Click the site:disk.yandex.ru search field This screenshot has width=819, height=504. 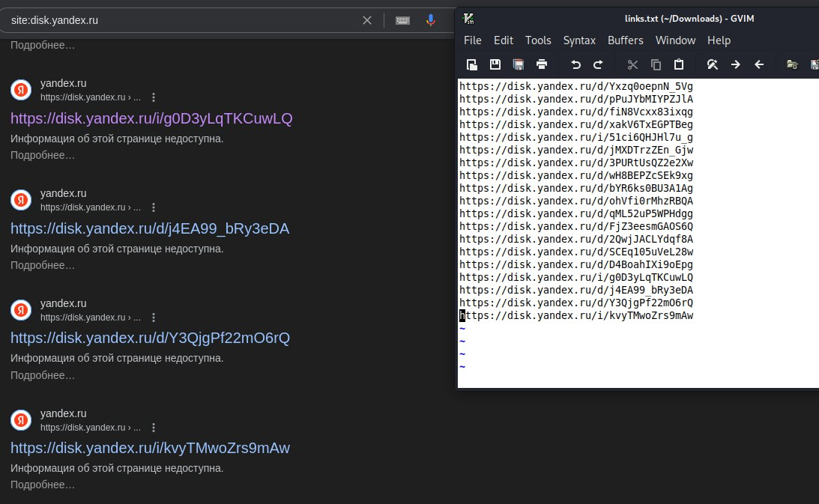click(183, 20)
